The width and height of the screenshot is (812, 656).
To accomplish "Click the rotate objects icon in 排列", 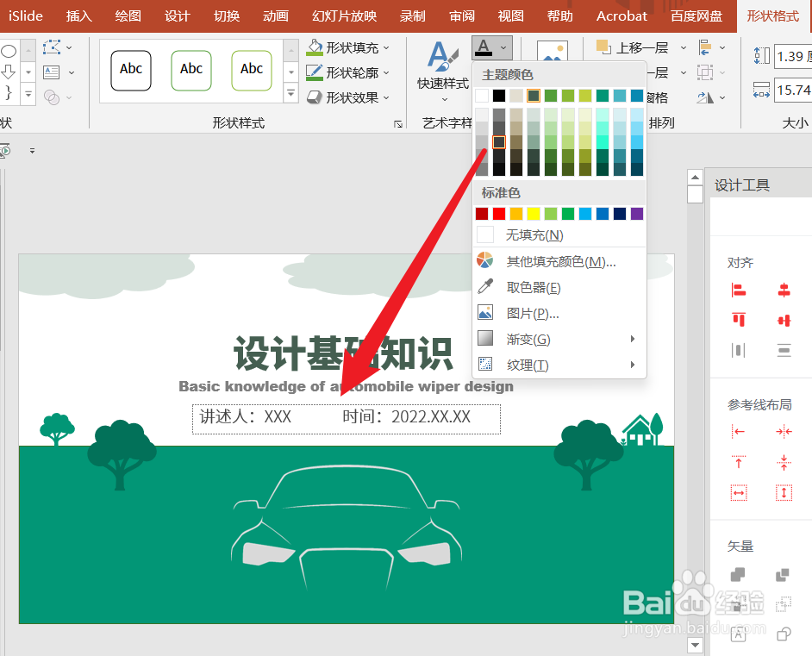I will [x=705, y=97].
